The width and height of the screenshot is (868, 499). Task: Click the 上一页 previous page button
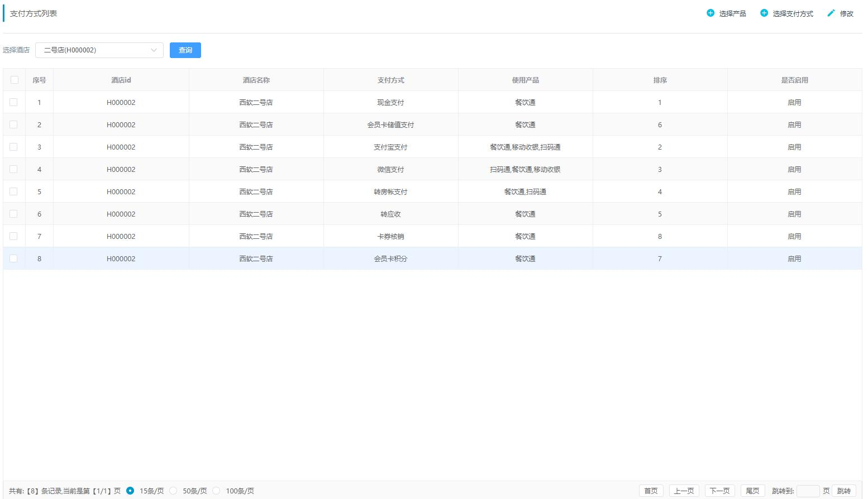click(684, 491)
